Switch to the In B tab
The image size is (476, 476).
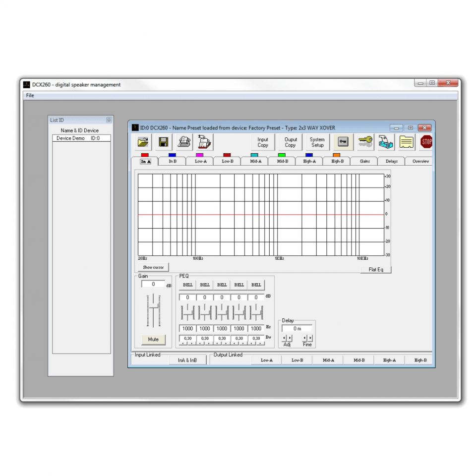tap(173, 161)
